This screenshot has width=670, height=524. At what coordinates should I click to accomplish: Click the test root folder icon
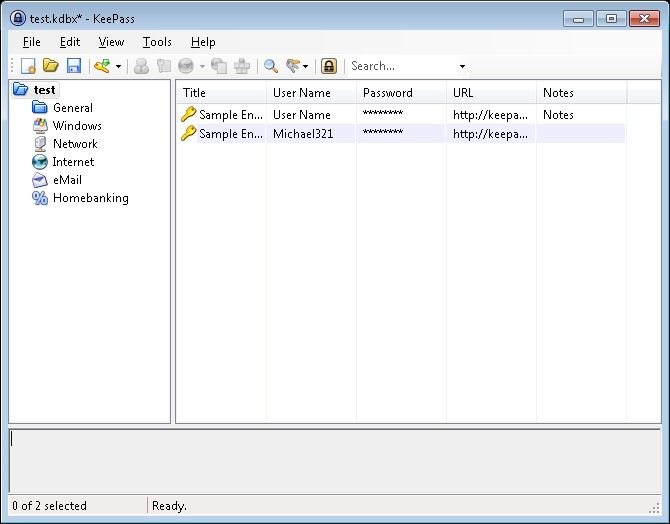pyautogui.click(x=20, y=89)
